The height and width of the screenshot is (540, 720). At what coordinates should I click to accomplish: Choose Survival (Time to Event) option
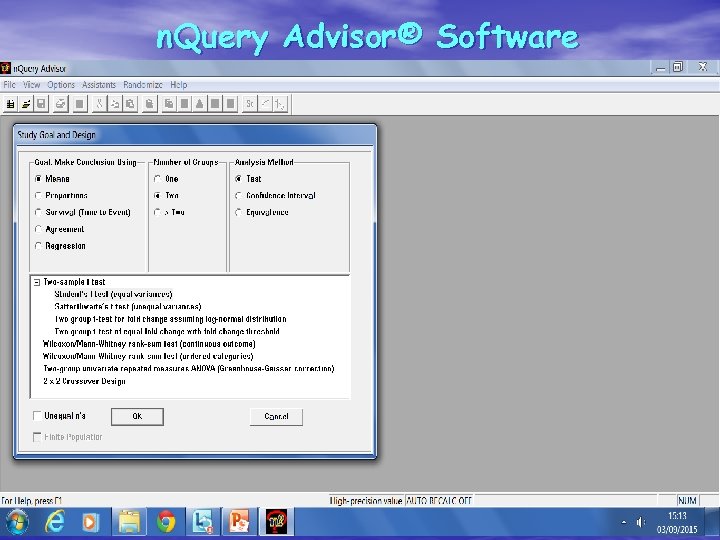[39, 212]
